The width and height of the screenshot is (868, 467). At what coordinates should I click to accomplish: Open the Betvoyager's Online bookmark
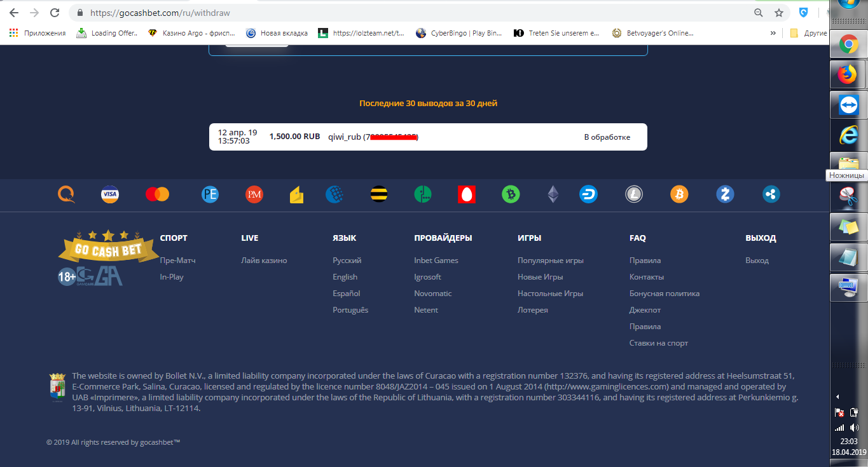pos(653,33)
